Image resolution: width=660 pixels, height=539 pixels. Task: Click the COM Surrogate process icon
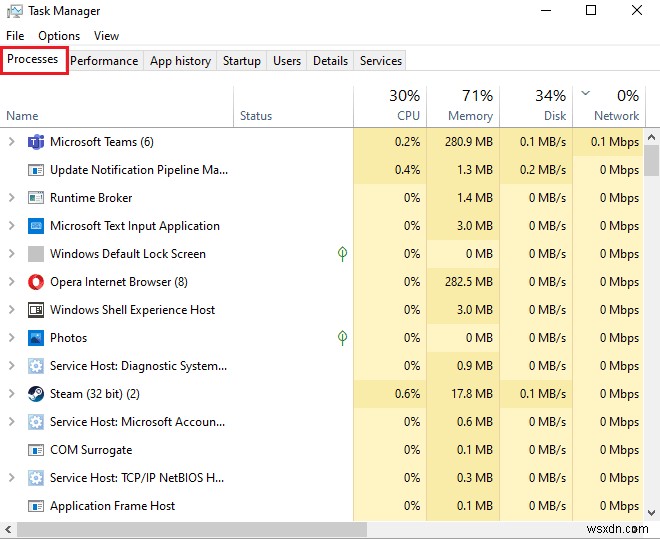point(36,450)
